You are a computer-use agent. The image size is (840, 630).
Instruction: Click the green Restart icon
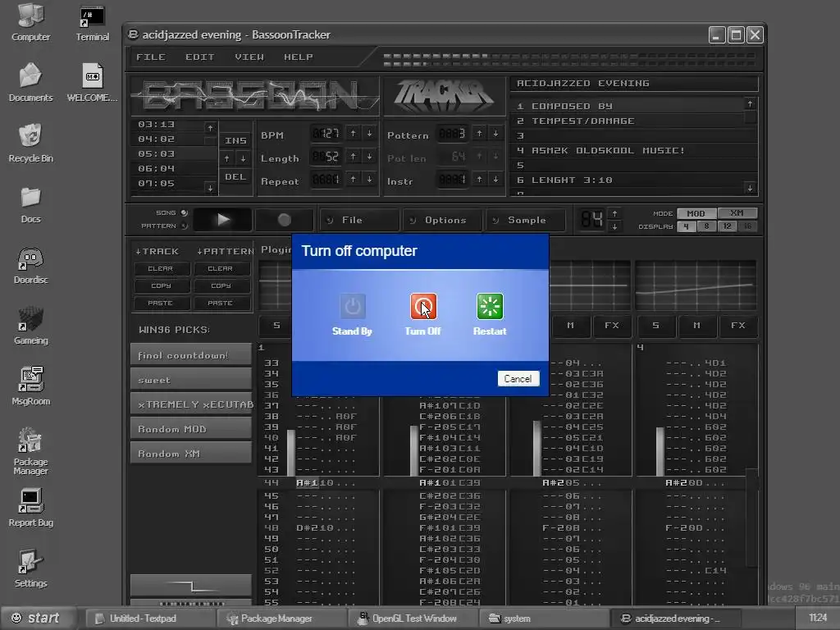click(x=490, y=307)
